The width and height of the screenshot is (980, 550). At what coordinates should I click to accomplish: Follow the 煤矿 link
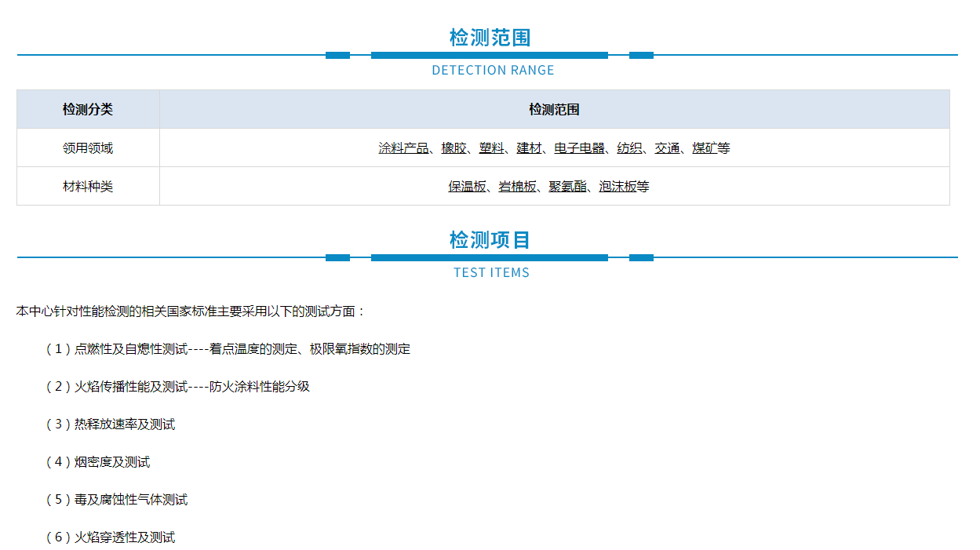click(705, 148)
